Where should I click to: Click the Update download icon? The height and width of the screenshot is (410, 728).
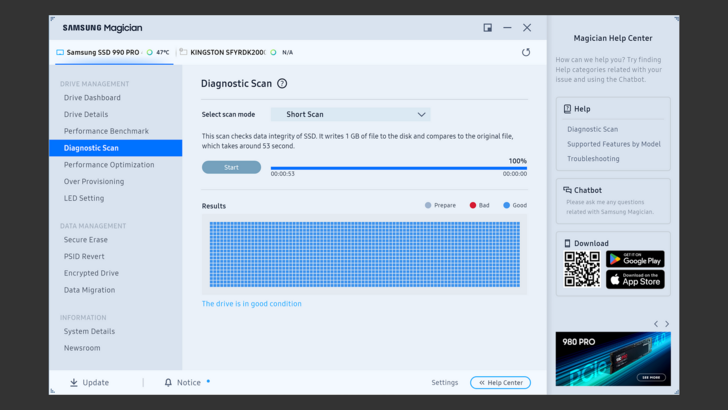pos(74,382)
